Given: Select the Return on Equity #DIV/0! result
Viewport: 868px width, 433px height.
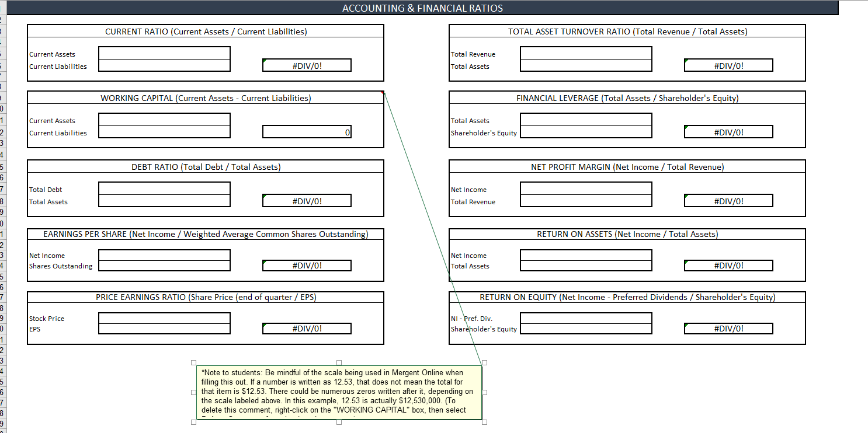Looking at the screenshot, I should pos(728,329).
